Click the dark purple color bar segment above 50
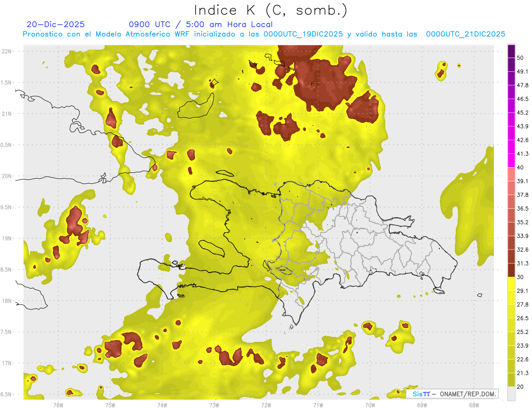This screenshot has width=532, height=411. point(511,51)
